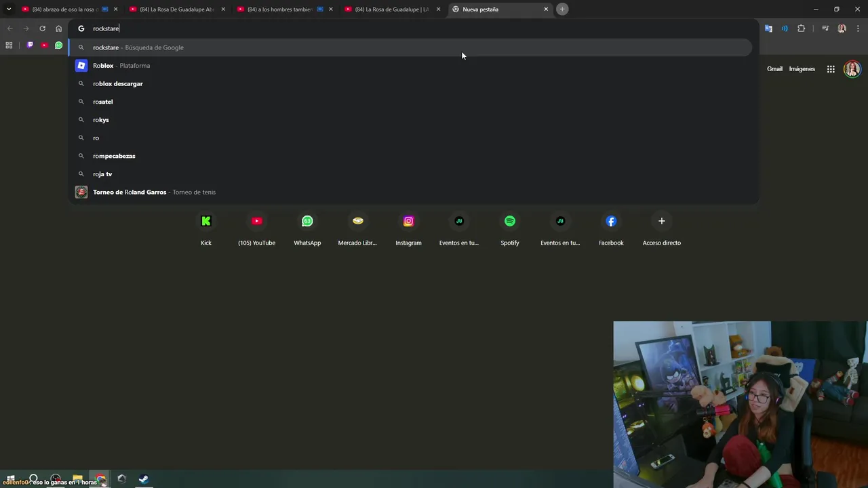Click the back navigation arrow
Screen dimensions: 868x488
9,28
